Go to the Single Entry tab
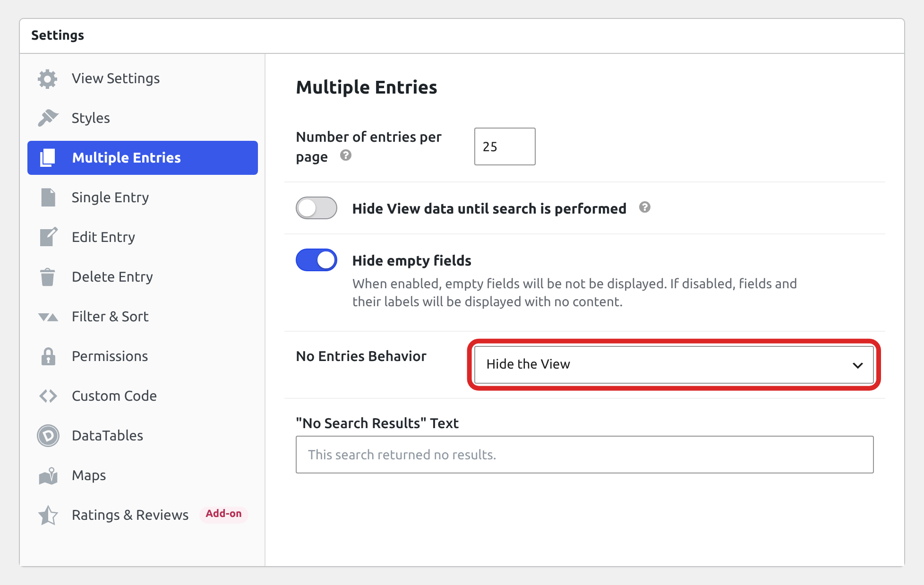Screen dimensions: 924x585 tap(143, 198)
